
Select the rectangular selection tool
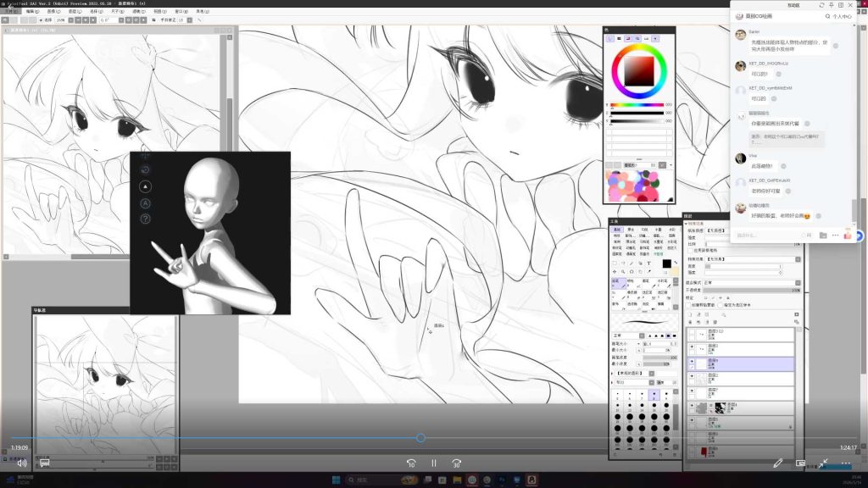click(615, 263)
